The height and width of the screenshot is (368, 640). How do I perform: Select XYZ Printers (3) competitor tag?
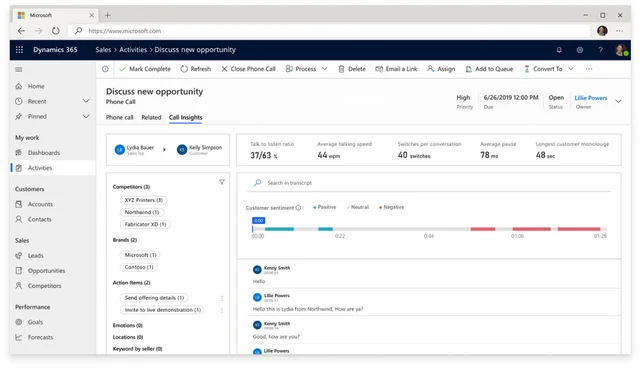pyautogui.click(x=144, y=200)
